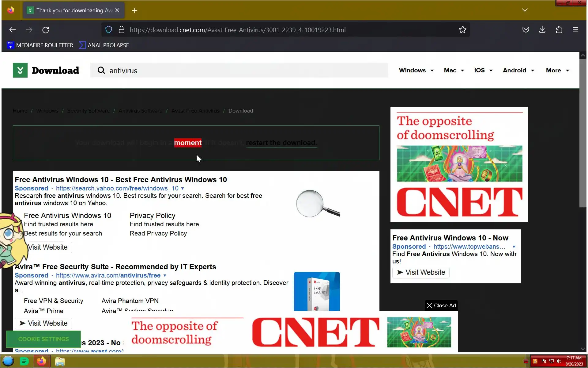Bookmark this page with the star icon
588x368 pixels.
(x=462, y=30)
